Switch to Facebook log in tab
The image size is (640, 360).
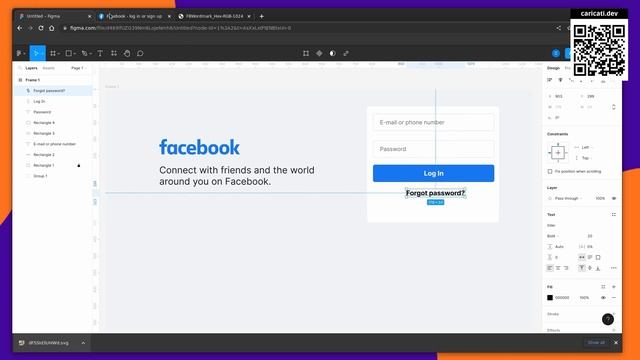coord(134,16)
